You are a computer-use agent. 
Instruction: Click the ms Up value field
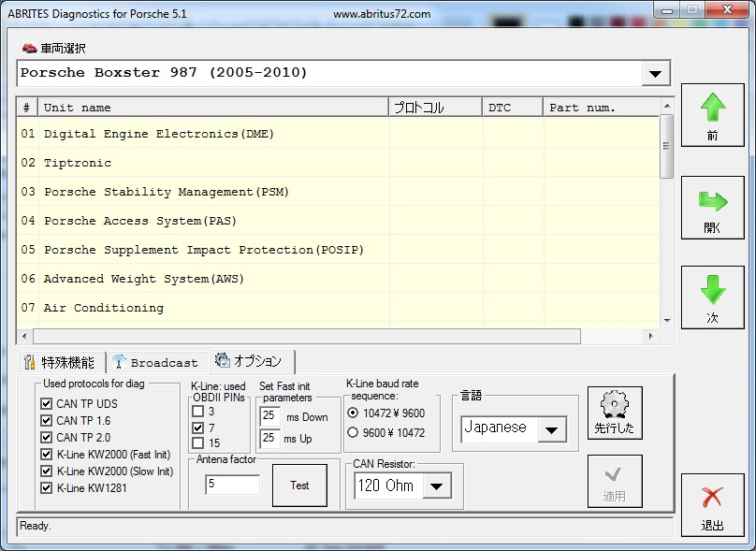click(x=270, y=438)
